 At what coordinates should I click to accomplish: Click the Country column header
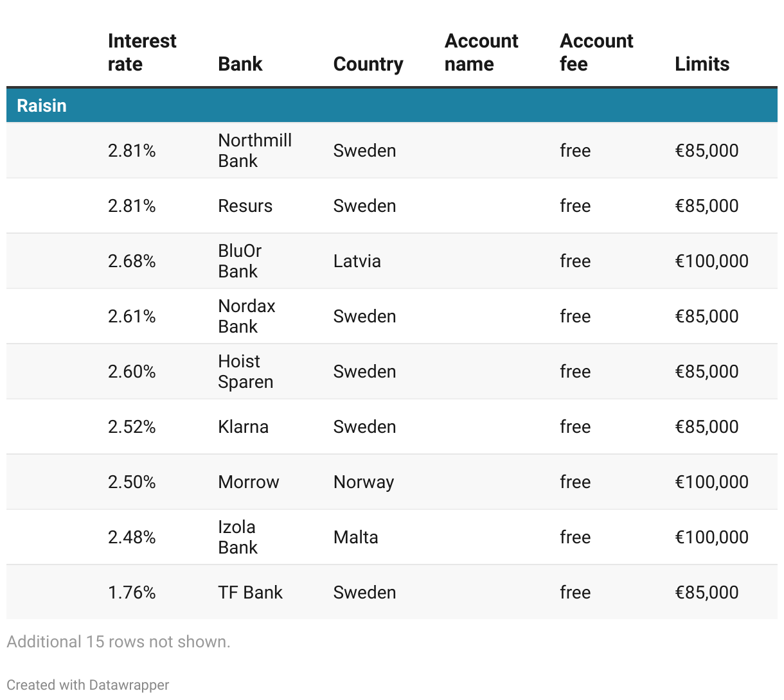[x=368, y=64]
